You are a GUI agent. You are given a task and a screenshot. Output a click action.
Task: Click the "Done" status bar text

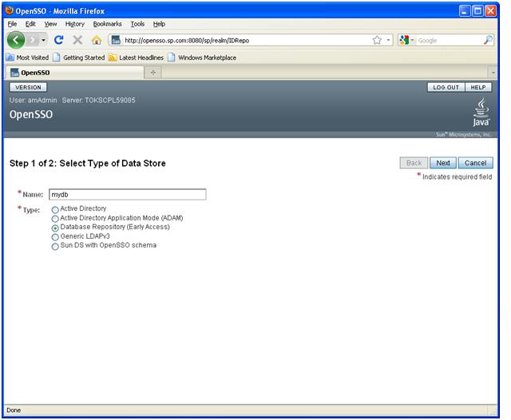14,410
